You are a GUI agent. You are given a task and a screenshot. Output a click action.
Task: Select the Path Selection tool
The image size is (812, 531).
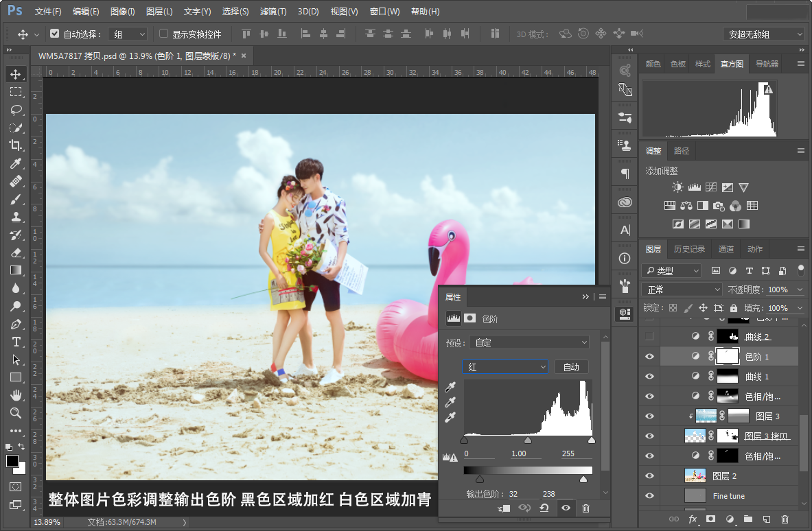click(x=16, y=359)
